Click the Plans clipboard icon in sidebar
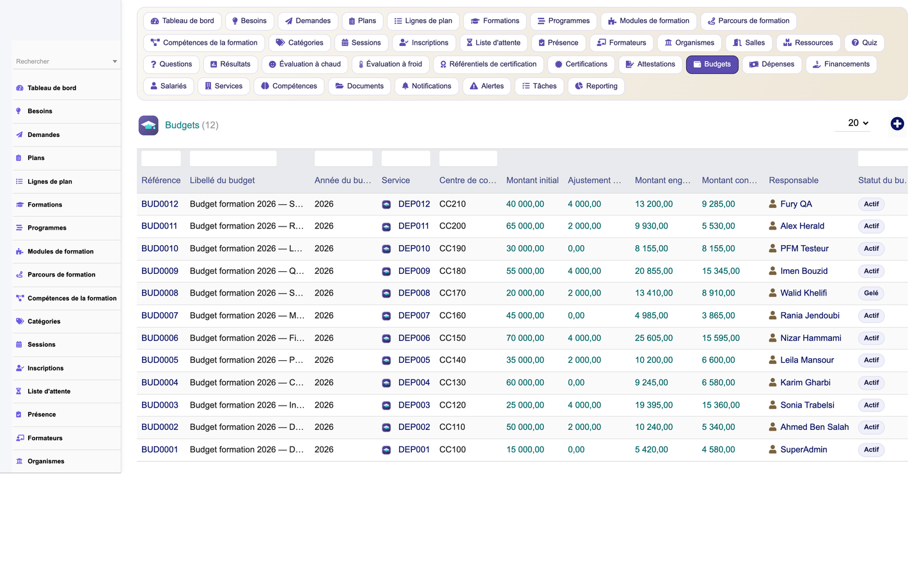Viewport: 924px width, 572px height. click(x=19, y=158)
